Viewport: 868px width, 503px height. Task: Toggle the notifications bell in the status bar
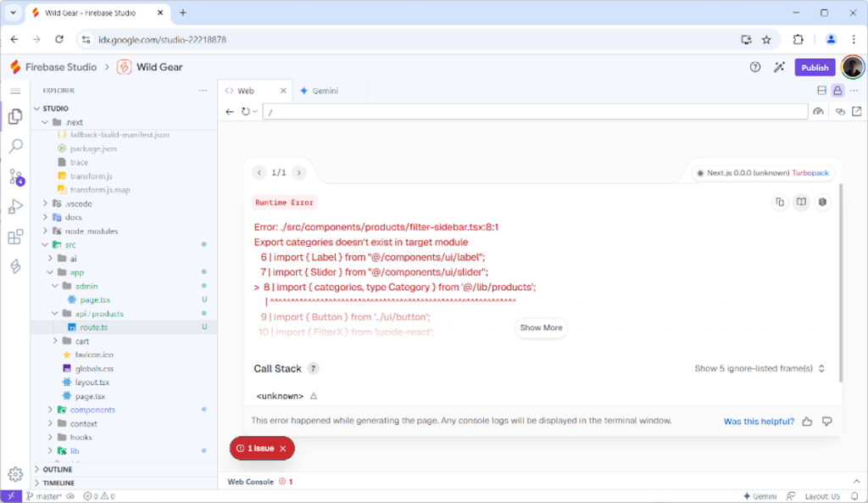click(x=854, y=495)
